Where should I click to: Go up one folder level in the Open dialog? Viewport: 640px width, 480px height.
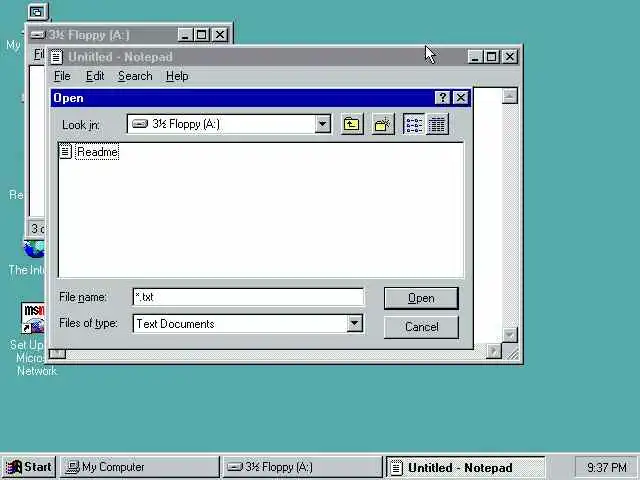click(351, 124)
